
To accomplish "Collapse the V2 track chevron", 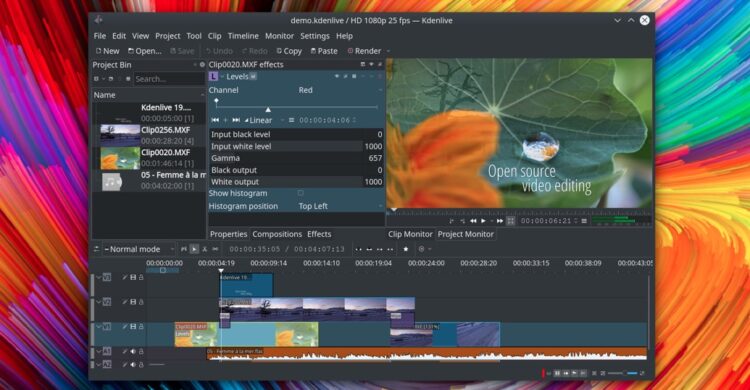I will (x=98, y=302).
